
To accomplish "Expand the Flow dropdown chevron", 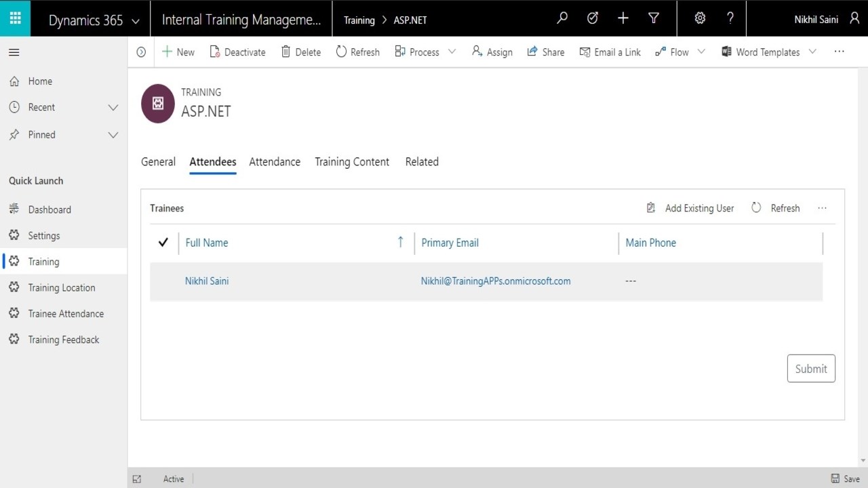I will tap(702, 52).
